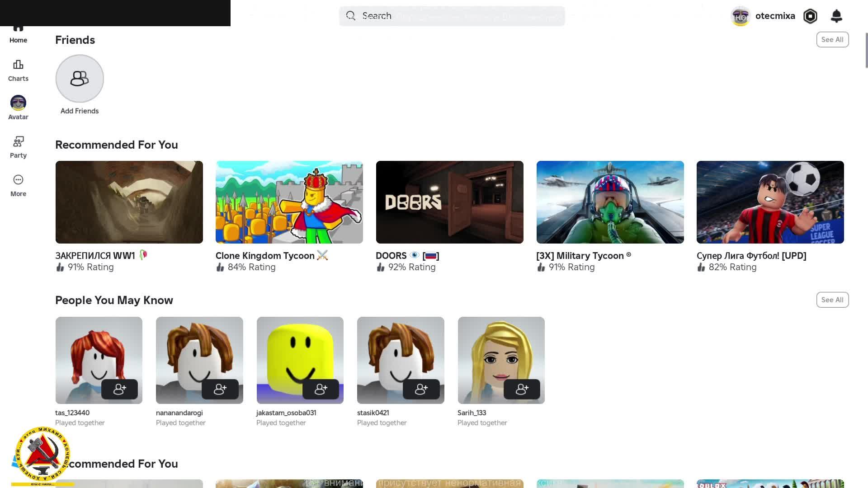868x488 pixels.
Task: Click the Robux currency icon
Action: pyautogui.click(x=810, y=16)
